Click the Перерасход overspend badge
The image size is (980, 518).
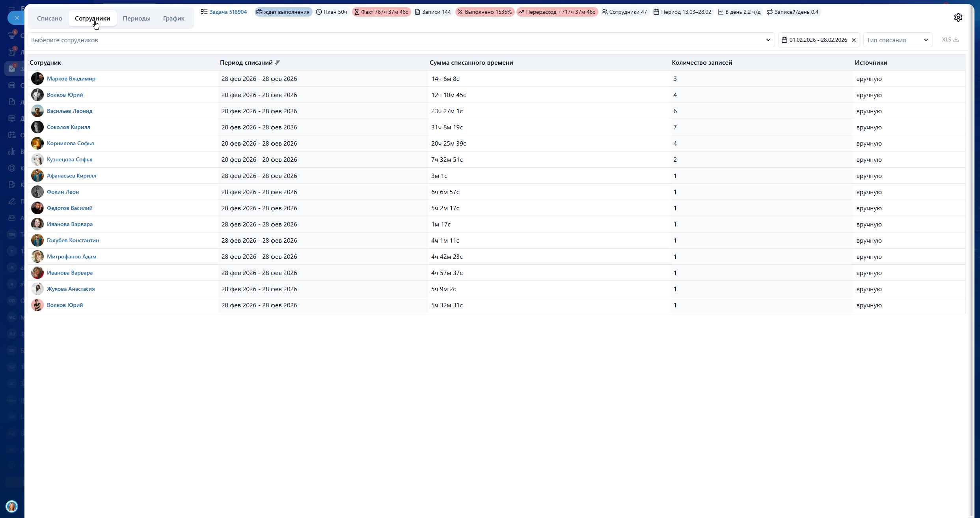[557, 12]
